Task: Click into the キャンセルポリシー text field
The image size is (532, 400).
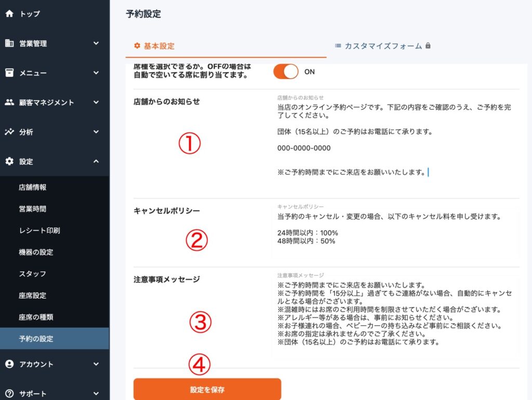Action: pyautogui.click(x=395, y=231)
